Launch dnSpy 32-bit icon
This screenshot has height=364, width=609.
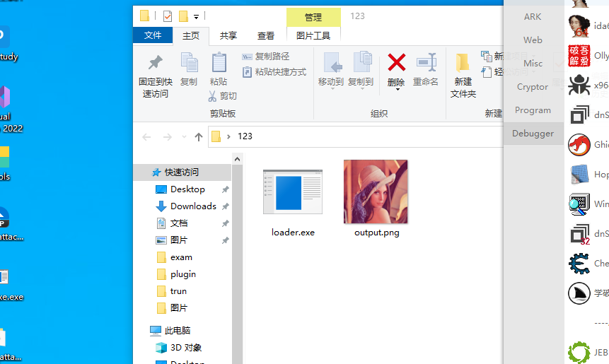pos(580,234)
